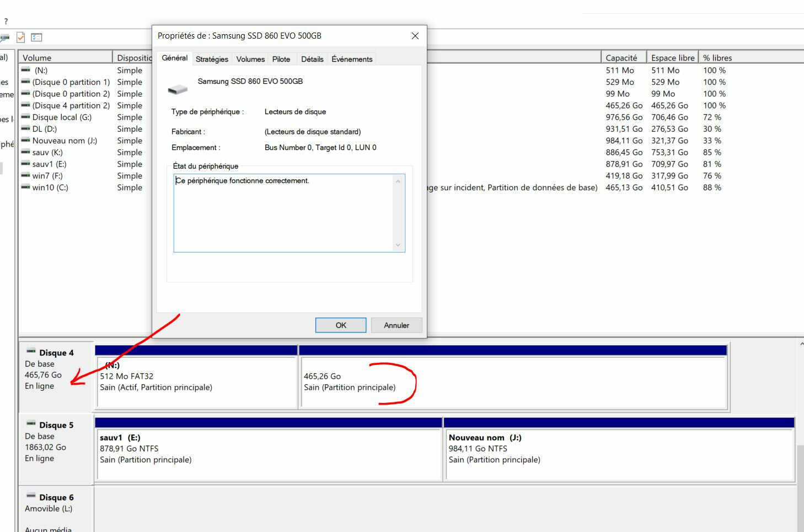Click the up arrow of device status scrollbar
This screenshot has width=804, height=532.
pos(398,181)
